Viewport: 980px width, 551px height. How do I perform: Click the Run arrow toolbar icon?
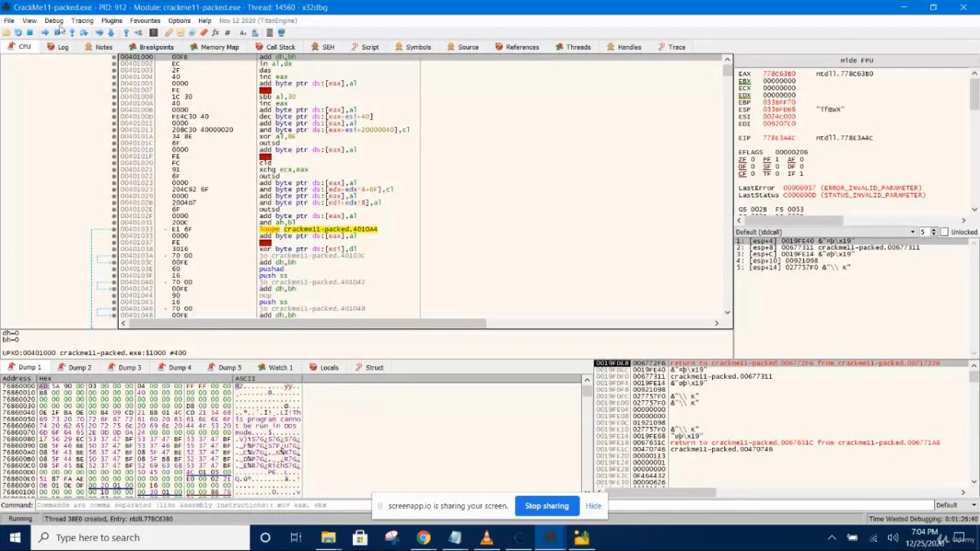point(44,33)
